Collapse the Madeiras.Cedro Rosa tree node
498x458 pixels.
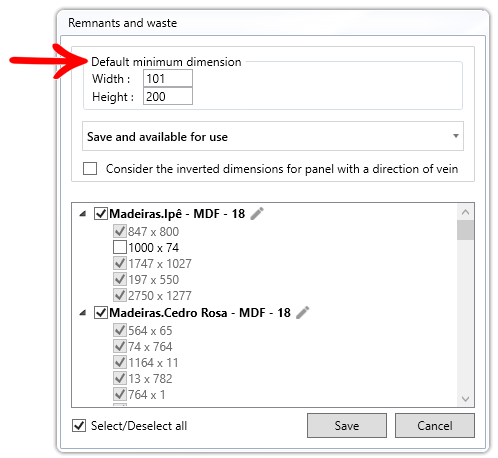83,313
